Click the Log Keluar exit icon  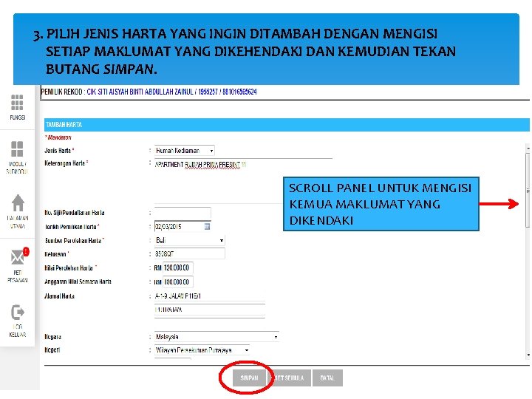17,312
